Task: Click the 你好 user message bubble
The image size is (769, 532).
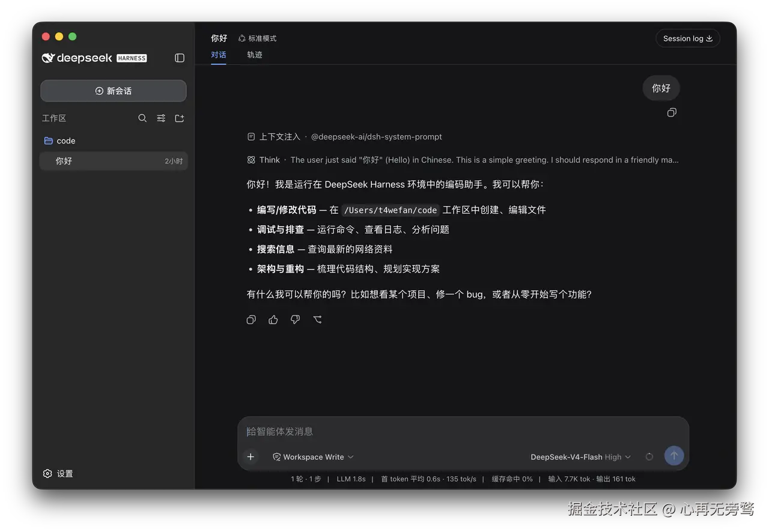Action: coord(661,88)
